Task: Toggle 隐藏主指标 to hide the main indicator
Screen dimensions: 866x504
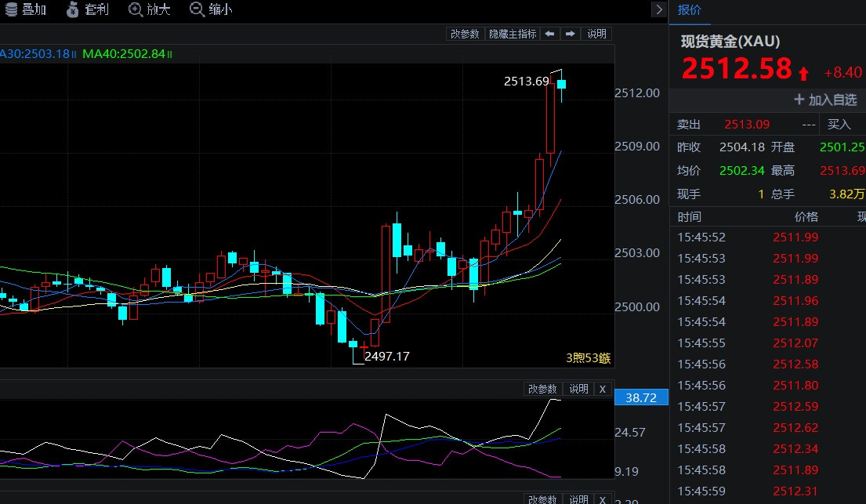Action: coord(513,34)
